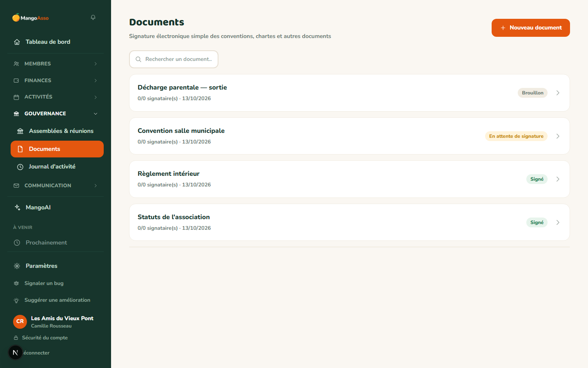Screen dimensions: 588x368
Task: Focus the Rechercher un document search field
Action: (x=174, y=59)
